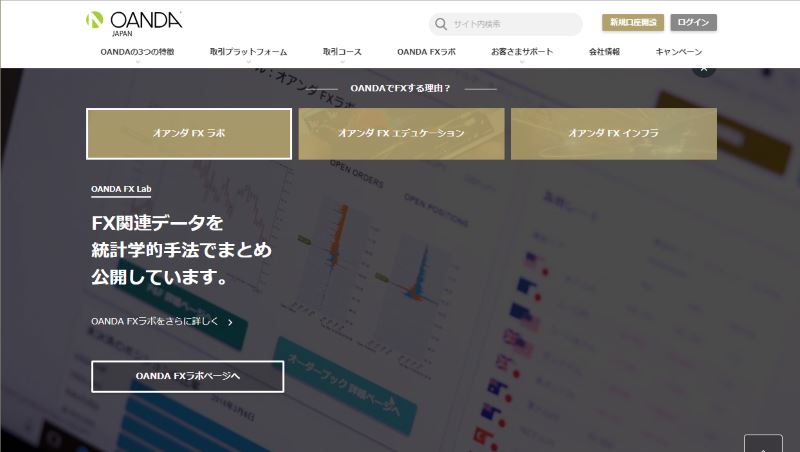The width and height of the screenshot is (800, 452).
Task: Expand chevron under 取引コース
Action: pyautogui.click(x=342, y=62)
